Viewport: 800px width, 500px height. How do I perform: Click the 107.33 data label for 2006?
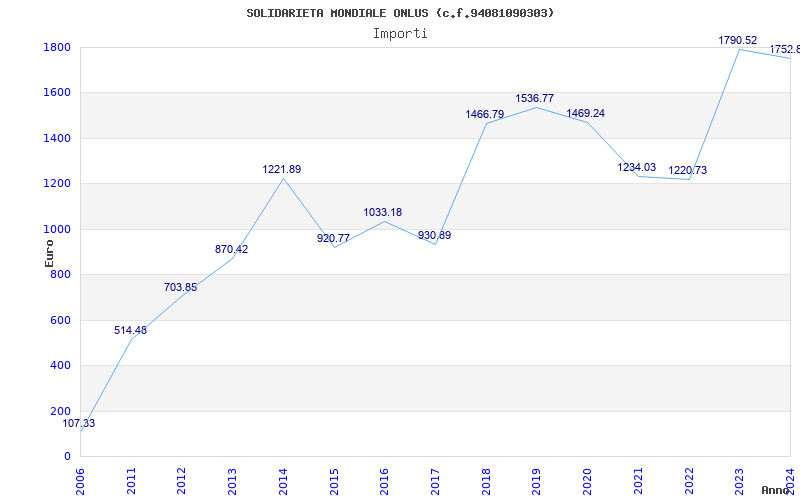79,423
